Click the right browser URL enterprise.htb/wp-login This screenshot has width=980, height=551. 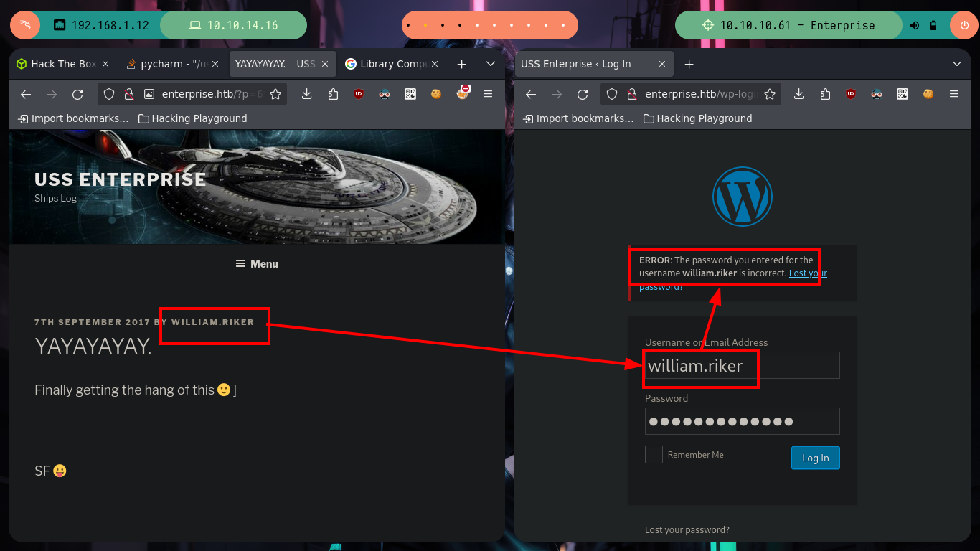coord(702,94)
